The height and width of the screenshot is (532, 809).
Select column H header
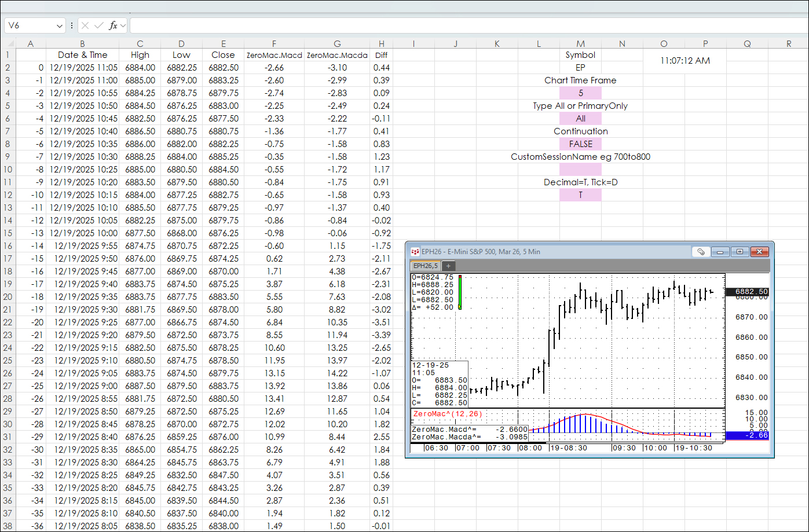(x=381, y=43)
